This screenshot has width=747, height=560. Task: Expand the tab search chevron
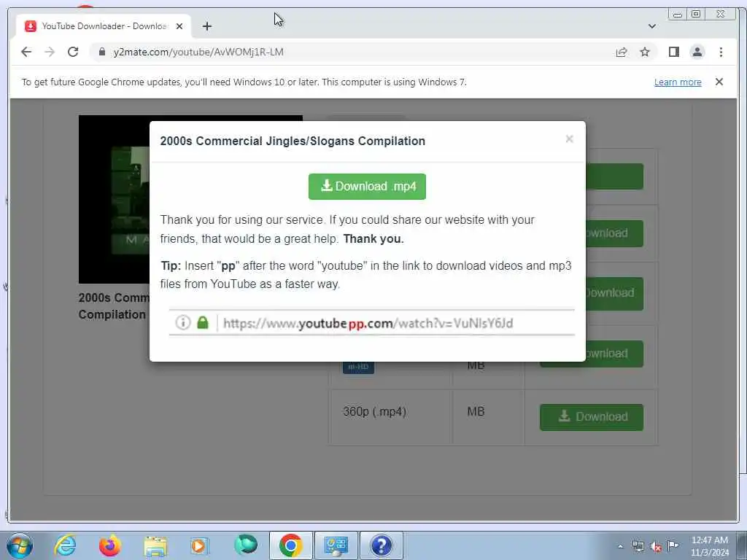click(x=651, y=26)
